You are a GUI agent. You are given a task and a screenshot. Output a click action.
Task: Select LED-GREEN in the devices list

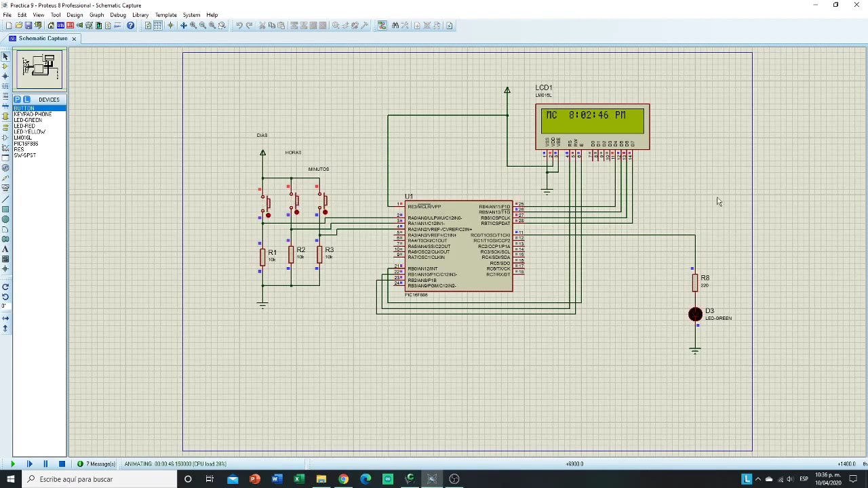pos(39,120)
